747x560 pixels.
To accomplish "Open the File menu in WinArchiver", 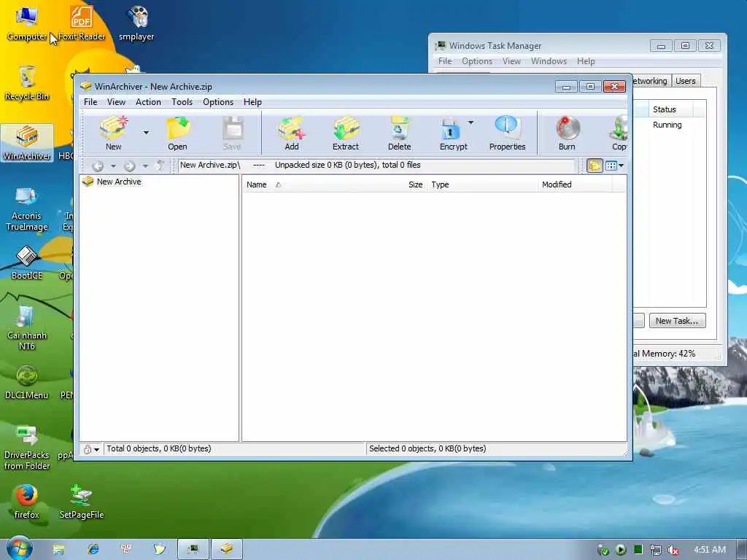I will click(x=90, y=102).
